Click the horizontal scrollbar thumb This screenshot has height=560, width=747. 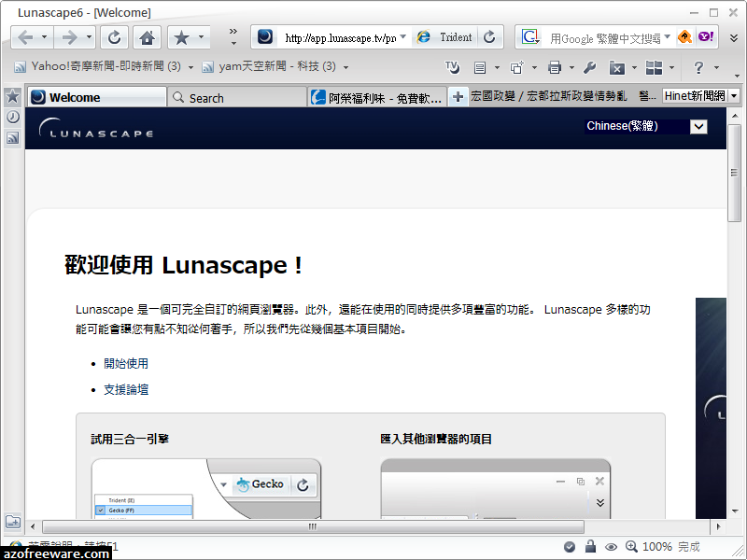click(x=313, y=526)
